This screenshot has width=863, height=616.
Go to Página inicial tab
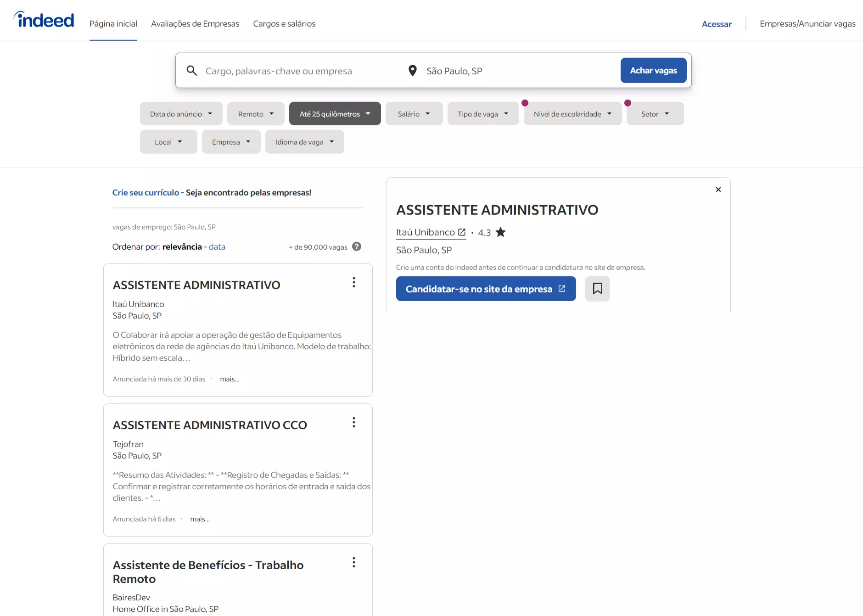click(113, 23)
